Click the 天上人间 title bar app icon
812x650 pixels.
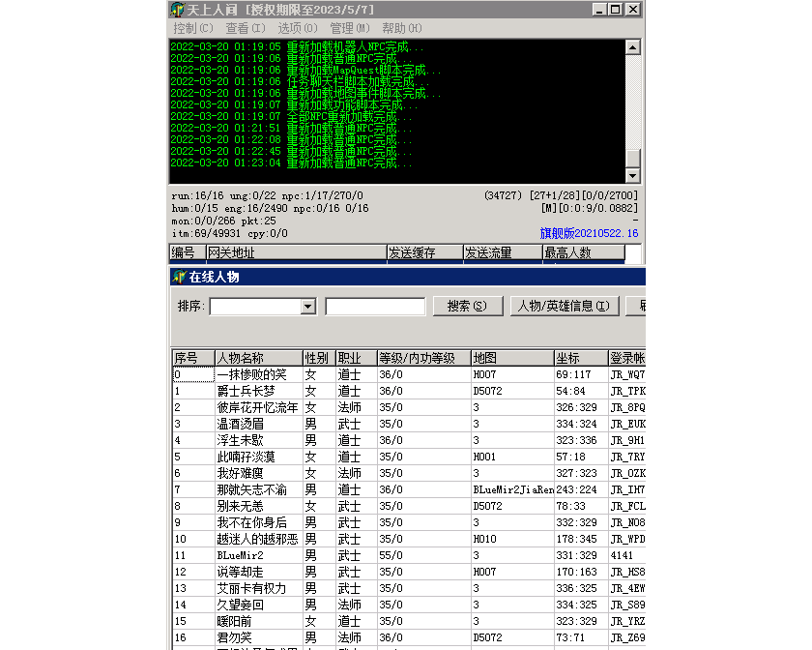point(177,10)
